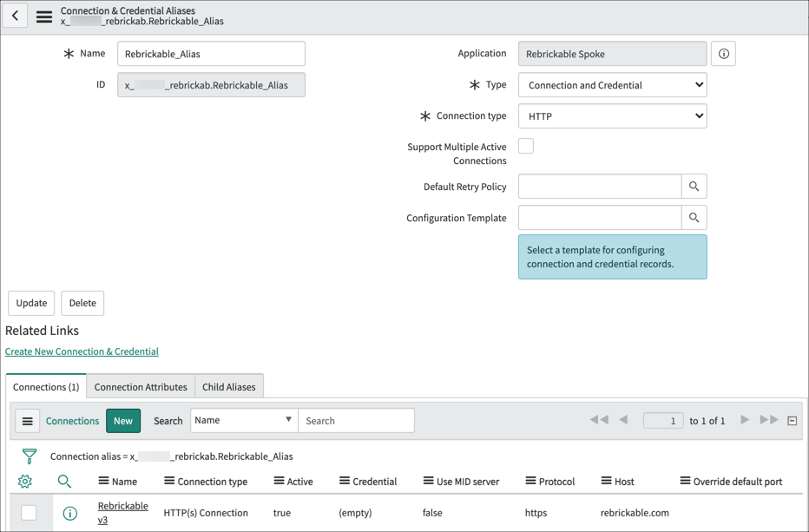Click the page number field

click(x=663, y=421)
